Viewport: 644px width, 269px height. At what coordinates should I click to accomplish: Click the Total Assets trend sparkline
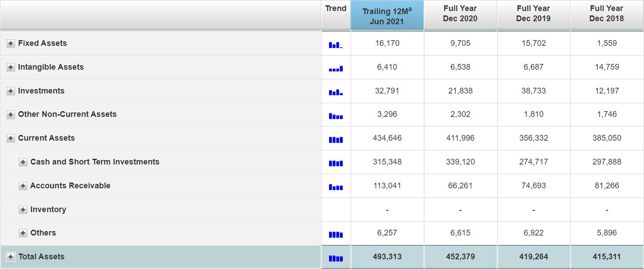click(x=336, y=258)
